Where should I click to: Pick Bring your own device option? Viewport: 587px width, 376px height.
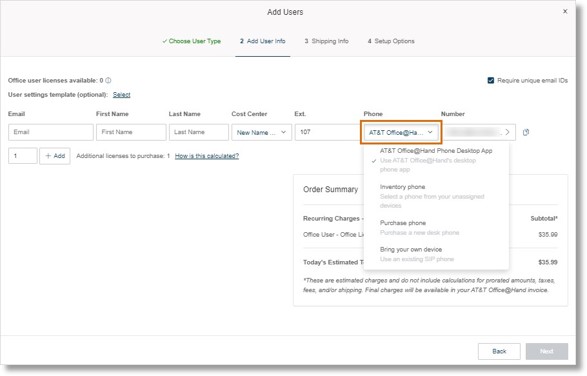[436, 254]
